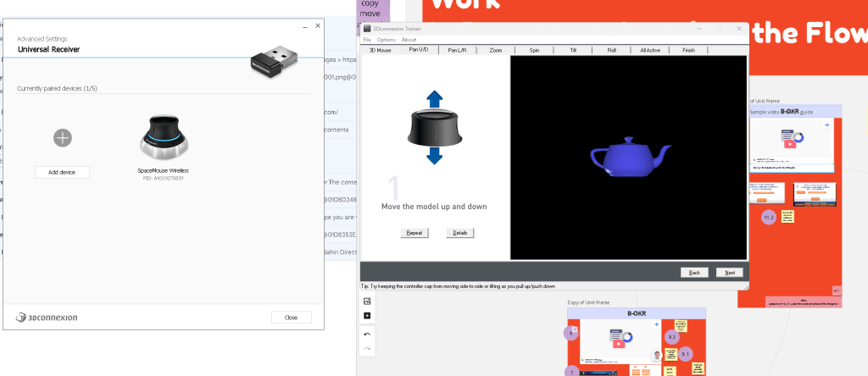The width and height of the screenshot is (868, 376).
Task: Click the blue teapot model in viewport
Action: tap(631, 157)
